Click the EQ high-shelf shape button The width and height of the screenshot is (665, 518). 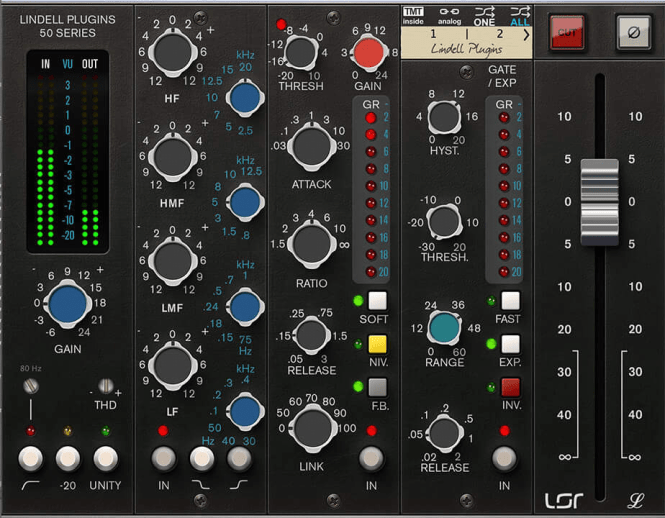[238, 458]
